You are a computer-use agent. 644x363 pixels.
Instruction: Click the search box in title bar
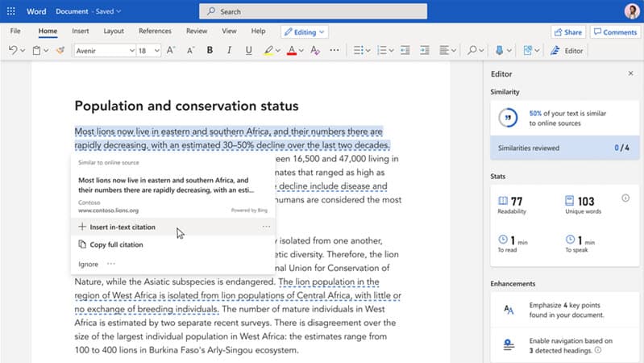click(313, 11)
